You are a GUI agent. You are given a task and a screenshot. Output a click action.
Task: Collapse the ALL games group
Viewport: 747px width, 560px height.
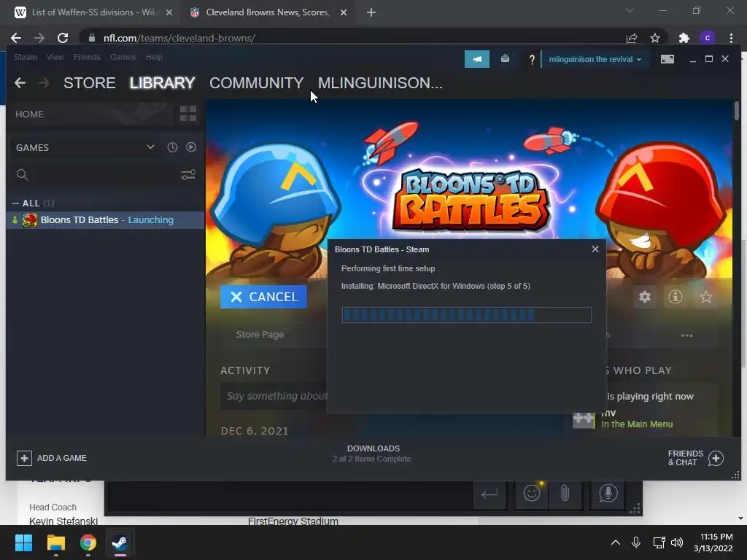15,203
